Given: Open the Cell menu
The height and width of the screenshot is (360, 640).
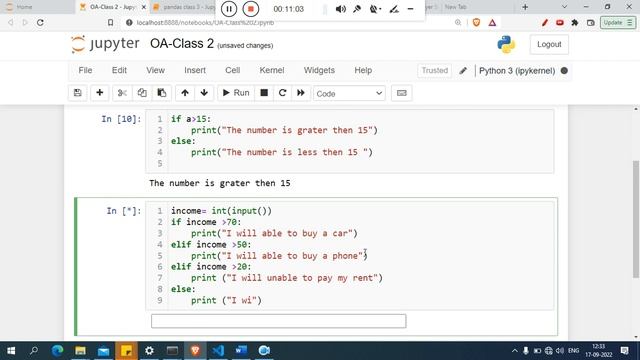Looking at the screenshot, I should 233,70.
